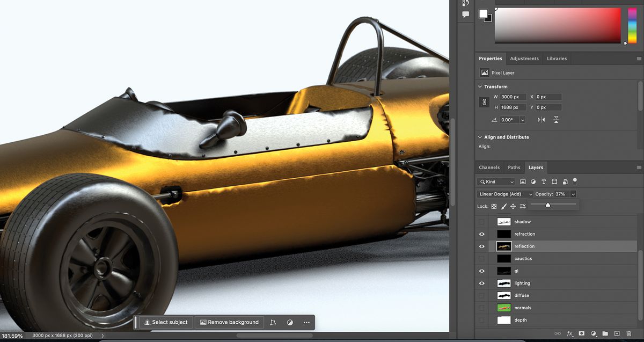
Task: Enable Lock position for the layer
Action: pos(512,206)
